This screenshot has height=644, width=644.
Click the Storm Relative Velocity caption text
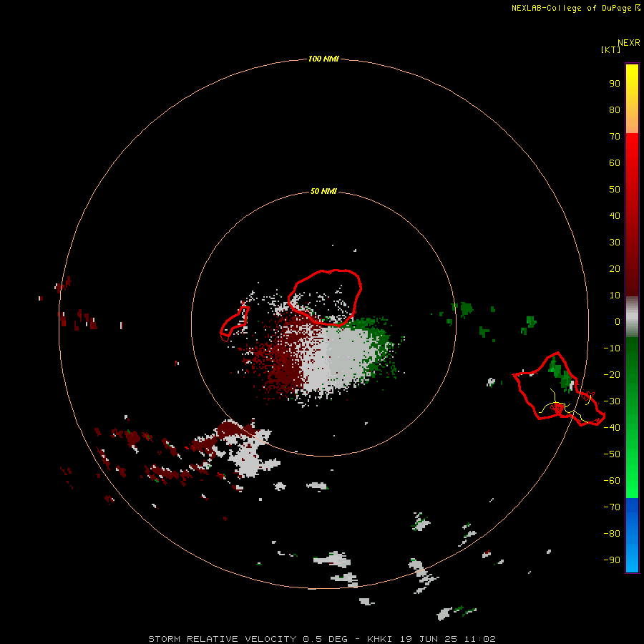pyautogui.click(x=322, y=639)
